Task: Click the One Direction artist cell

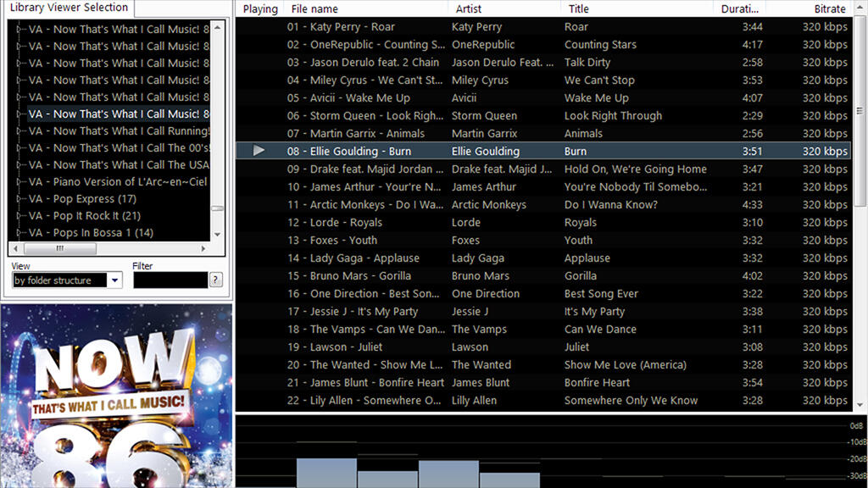Action: [486, 293]
